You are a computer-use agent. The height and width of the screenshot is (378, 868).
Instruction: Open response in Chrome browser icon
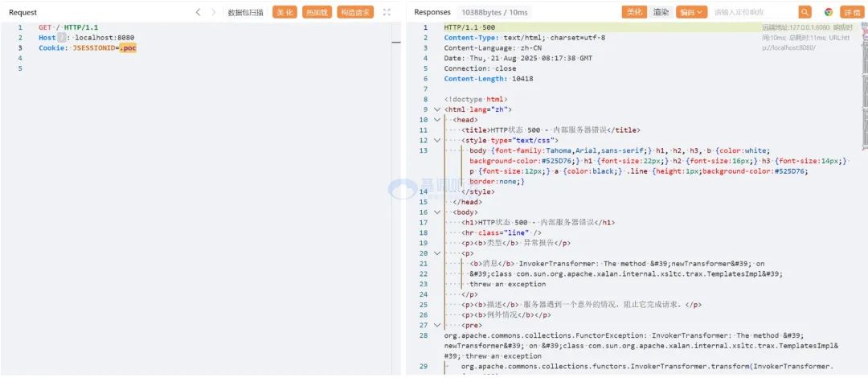click(x=828, y=12)
